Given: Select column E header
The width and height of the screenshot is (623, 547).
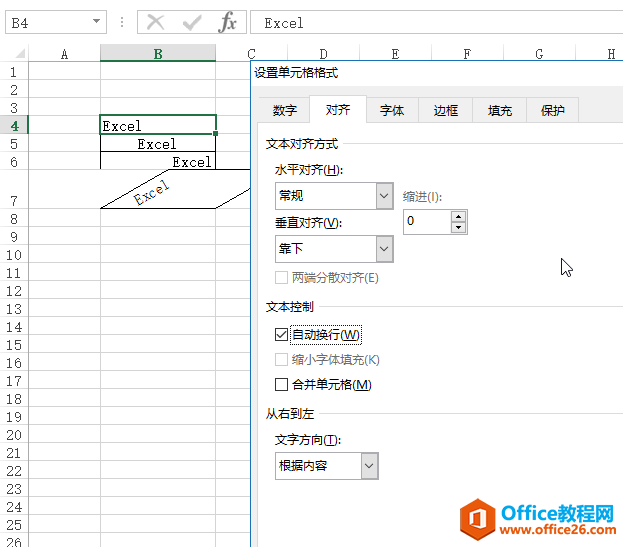Looking at the screenshot, I should (x=395, y=54).
